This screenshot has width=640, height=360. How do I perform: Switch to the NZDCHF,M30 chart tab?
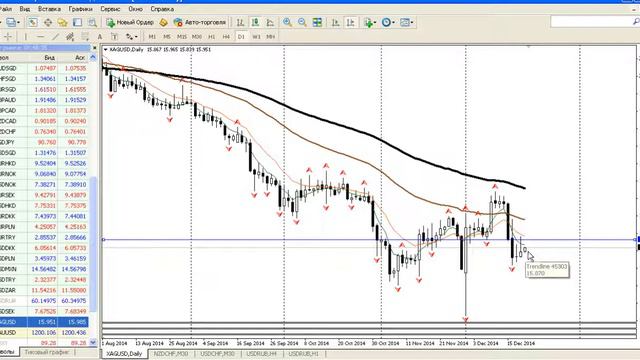[x=171, y=354]
